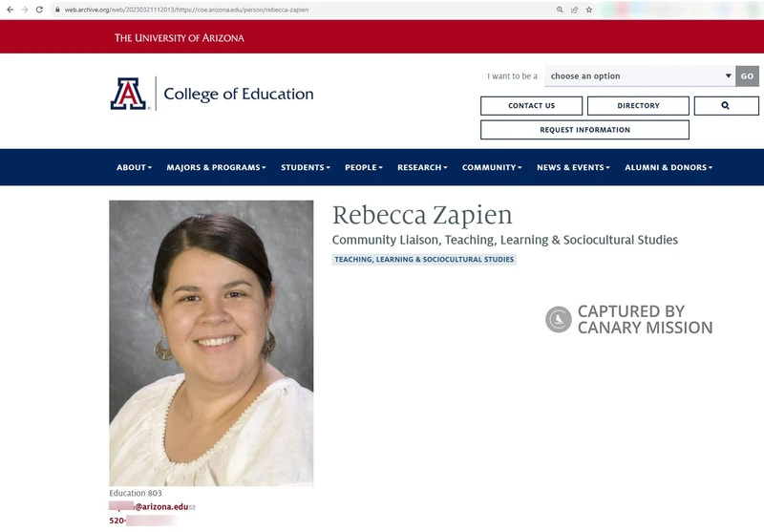Expand the NEWS & EVENTS menu
Screen dimensions: 764x532
573,167
